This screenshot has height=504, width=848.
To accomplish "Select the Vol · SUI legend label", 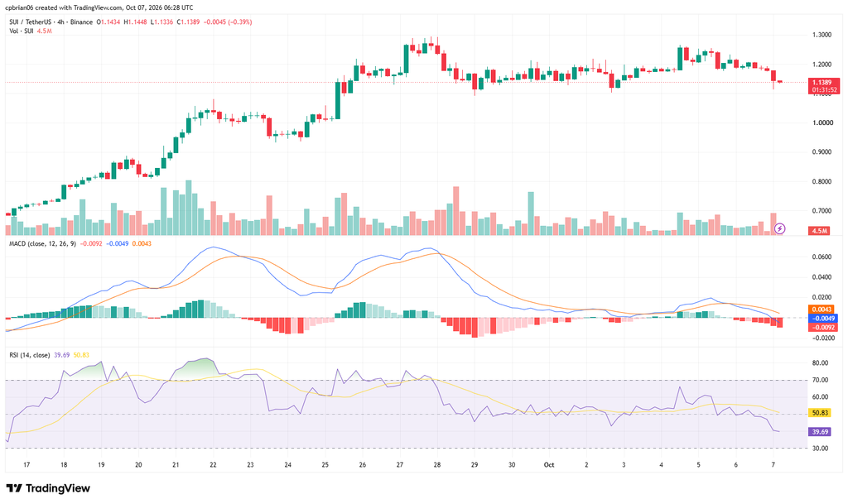I will tap(21, 31).
